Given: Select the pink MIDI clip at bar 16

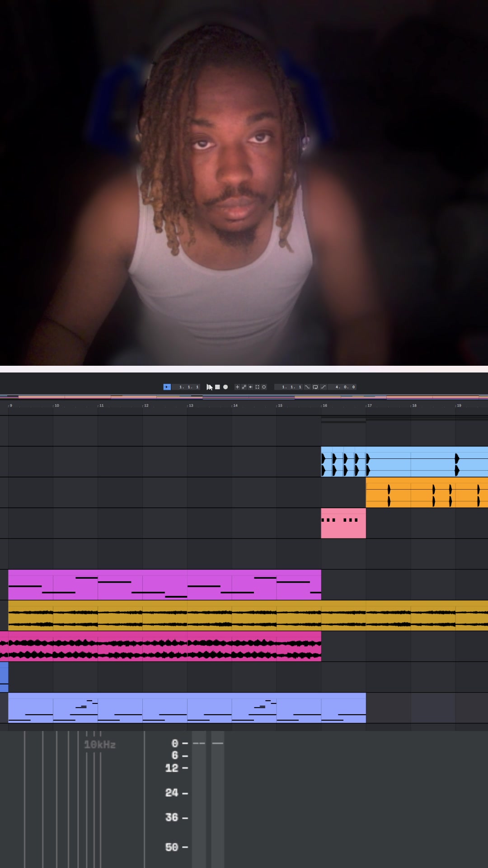Looking at the screenshot, I should click(343, 523).
